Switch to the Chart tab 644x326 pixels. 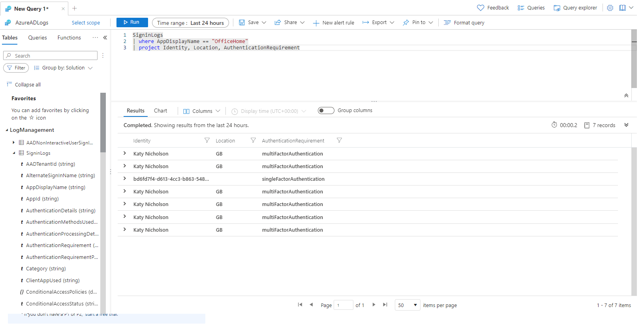160,111
